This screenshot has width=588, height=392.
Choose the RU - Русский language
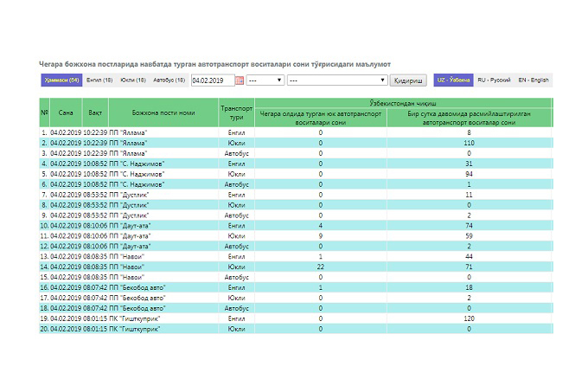click(494, 80)
